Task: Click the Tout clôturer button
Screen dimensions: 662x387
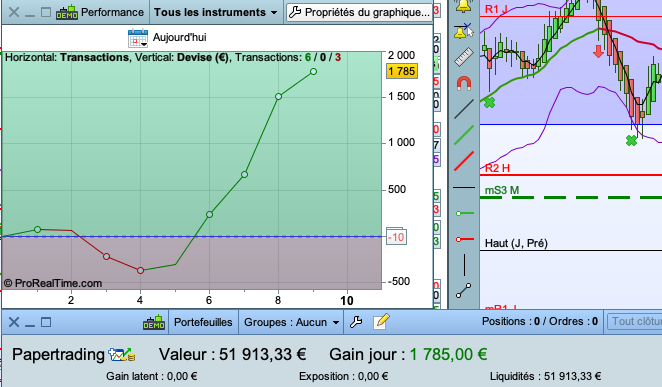Action: [635, 322]
